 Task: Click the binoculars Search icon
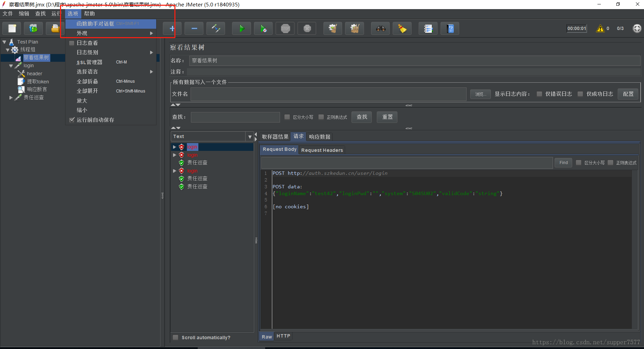tap(381, 28)
